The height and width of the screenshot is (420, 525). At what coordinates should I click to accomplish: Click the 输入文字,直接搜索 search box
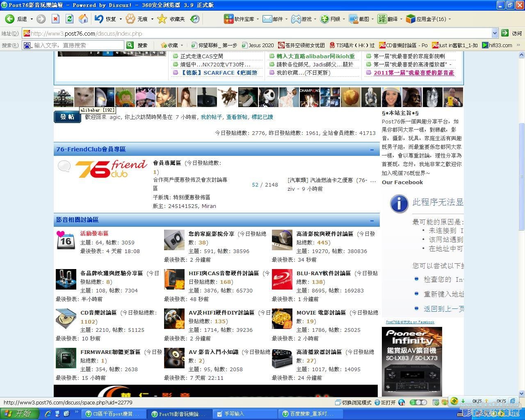[78, 45]
